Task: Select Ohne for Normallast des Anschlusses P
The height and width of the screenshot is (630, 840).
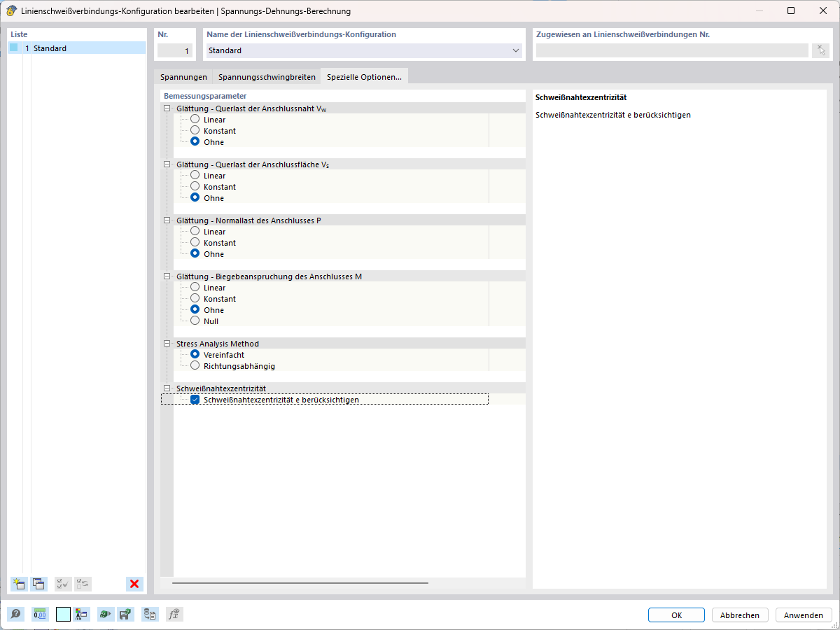Action: [195, 254]
